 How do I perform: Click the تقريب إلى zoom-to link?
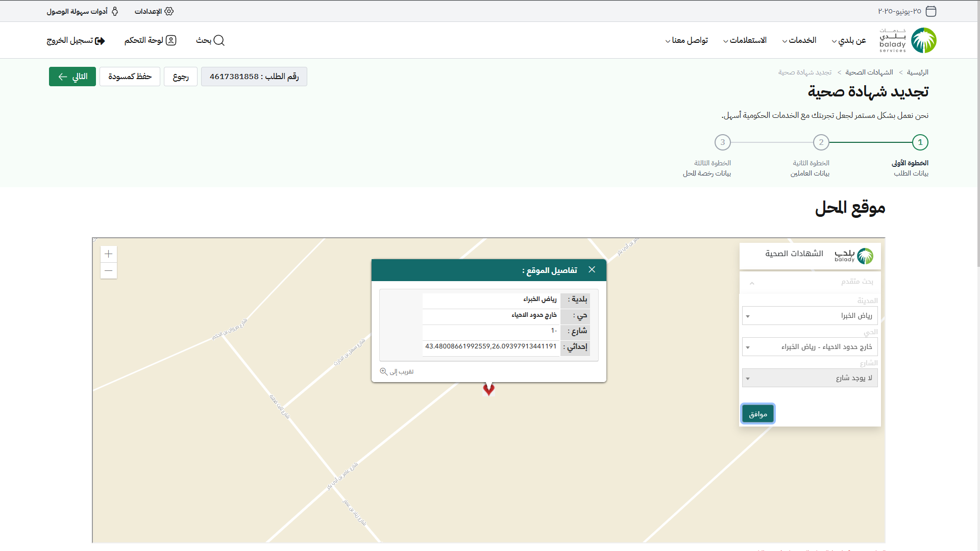(x=397, y=371)
